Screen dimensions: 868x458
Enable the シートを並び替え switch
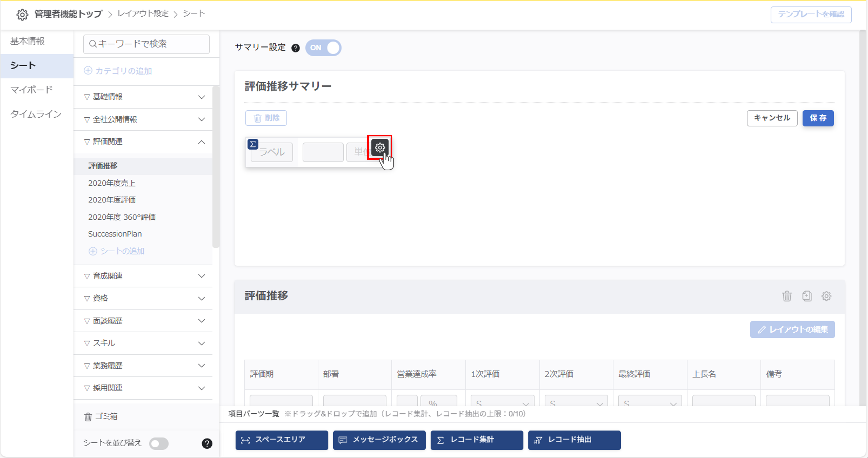[x=159, y=444]
